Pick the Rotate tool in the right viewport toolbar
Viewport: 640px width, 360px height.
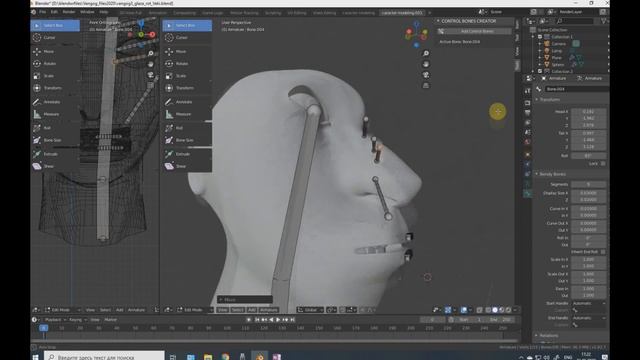click(x=187, y=64)
